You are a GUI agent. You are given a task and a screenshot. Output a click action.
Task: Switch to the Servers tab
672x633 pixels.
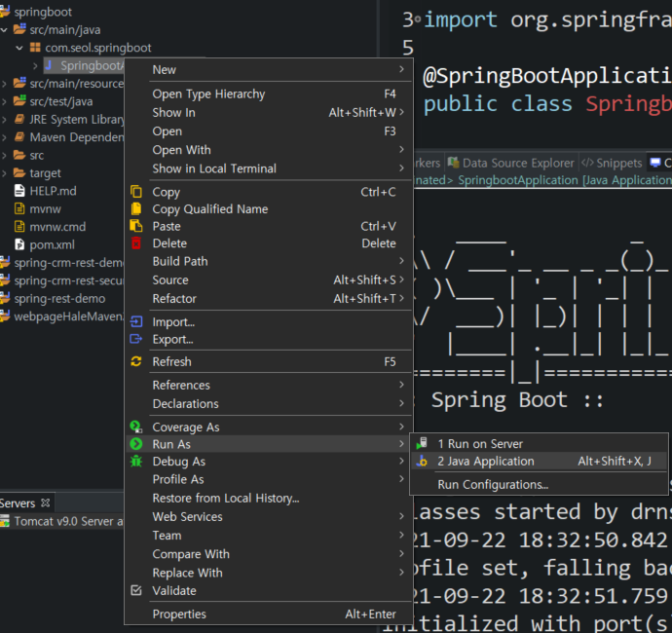18,503
